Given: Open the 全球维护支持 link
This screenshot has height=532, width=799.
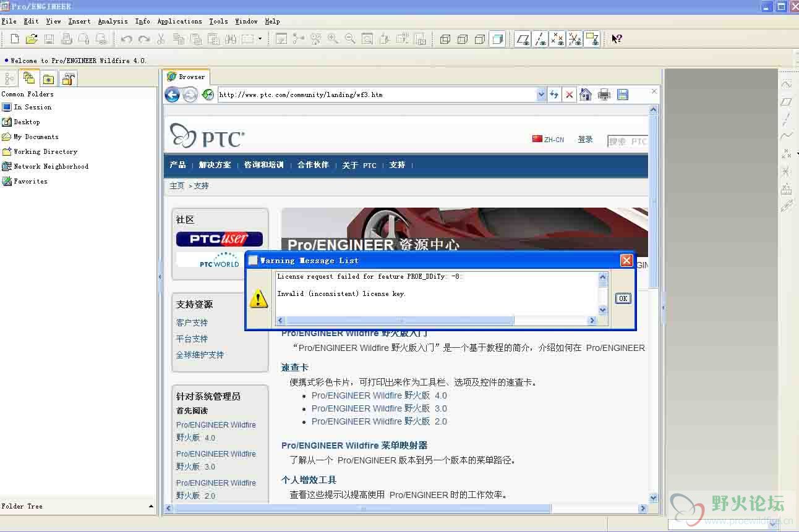Looking at the screenshot, I should (x=200, y=355).
